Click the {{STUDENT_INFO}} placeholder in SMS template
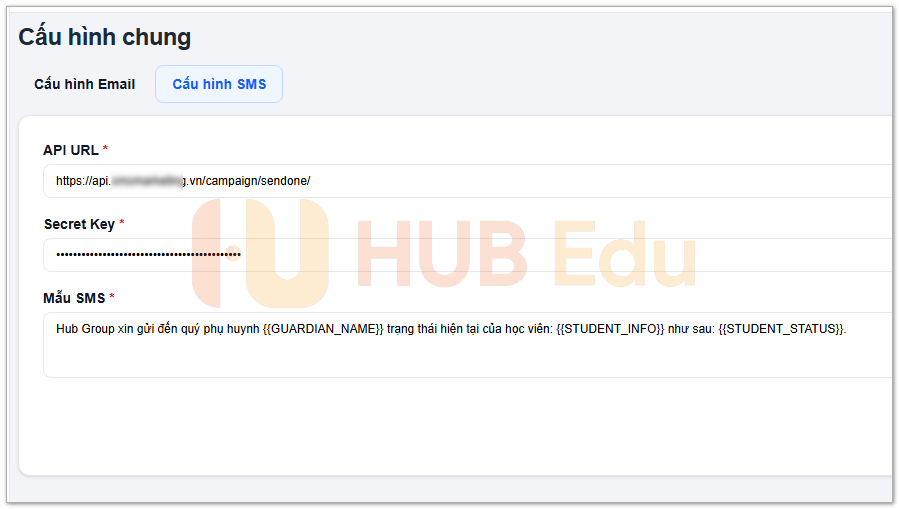The width and height of the screenshot is (899, 509). coord(610,329)
